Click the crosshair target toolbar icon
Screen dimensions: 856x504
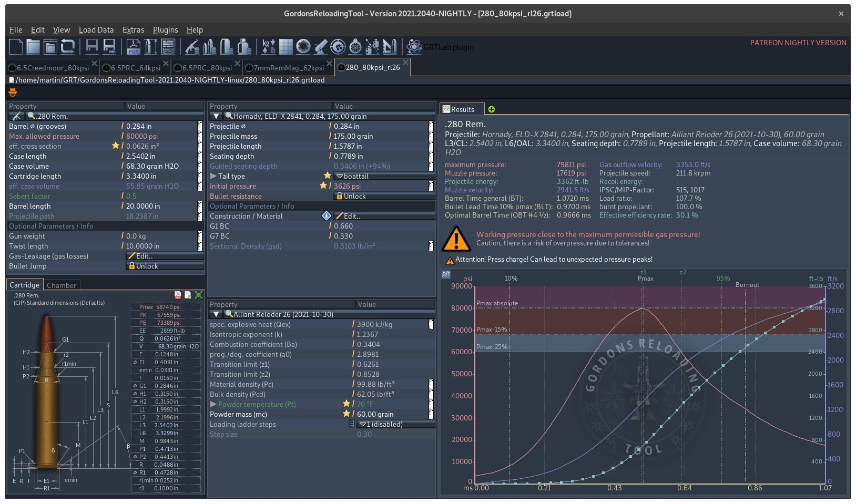coord(338,47)
